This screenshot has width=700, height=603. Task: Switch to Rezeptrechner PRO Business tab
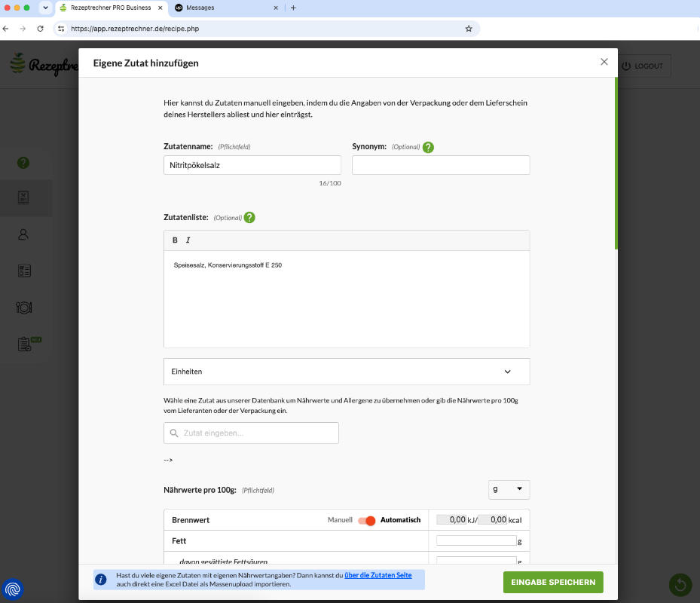(x=112, y=8)
